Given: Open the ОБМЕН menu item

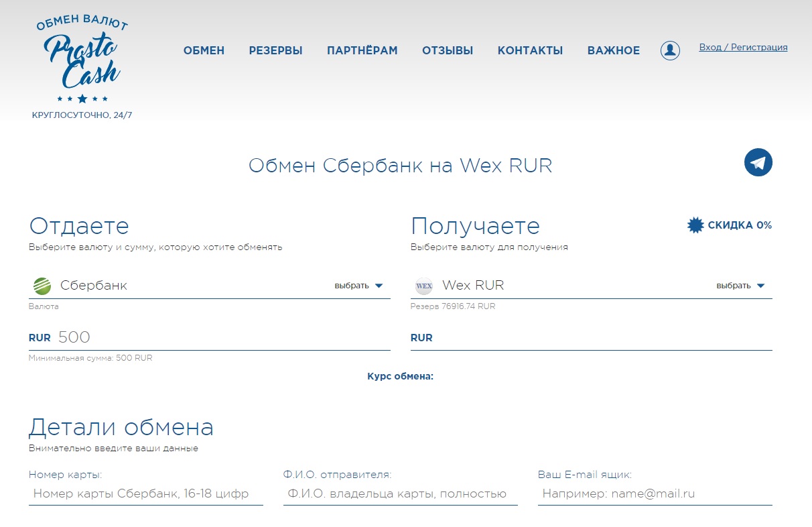Looking at the screenshot, I should pyautogui.click(x=204, y=50).
